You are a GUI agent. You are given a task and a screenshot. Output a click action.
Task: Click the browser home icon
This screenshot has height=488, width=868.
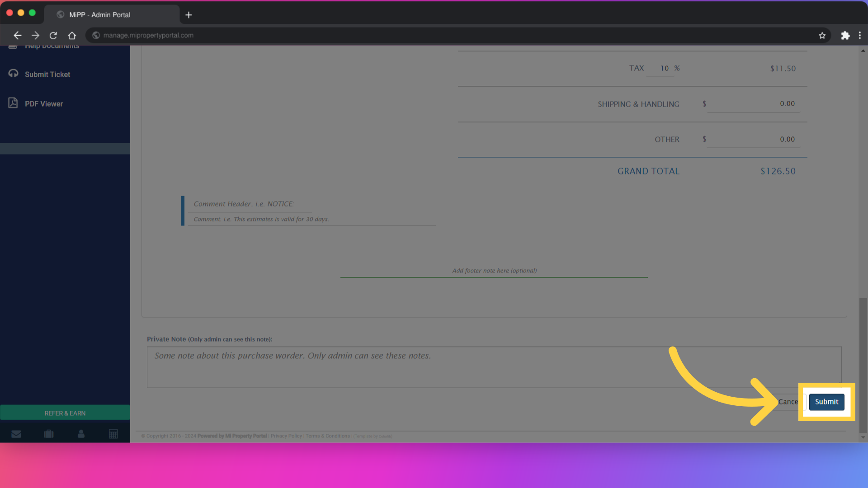pos(72,35)
